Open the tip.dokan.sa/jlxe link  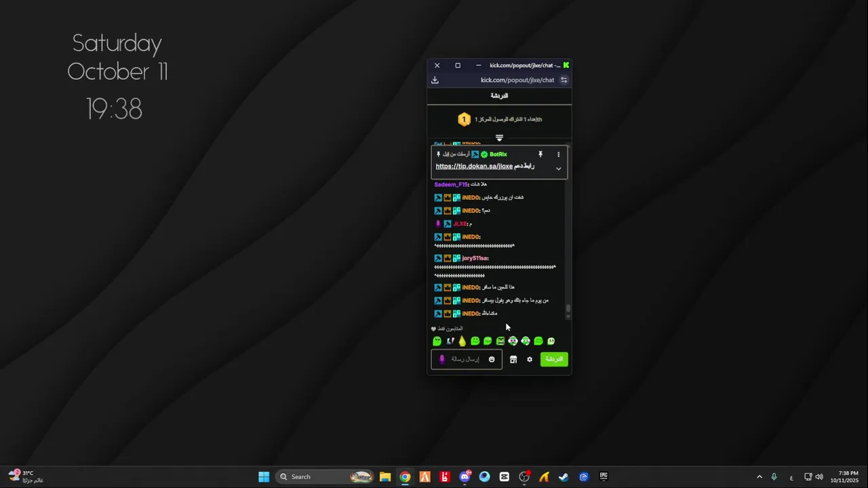pos(474,166)
